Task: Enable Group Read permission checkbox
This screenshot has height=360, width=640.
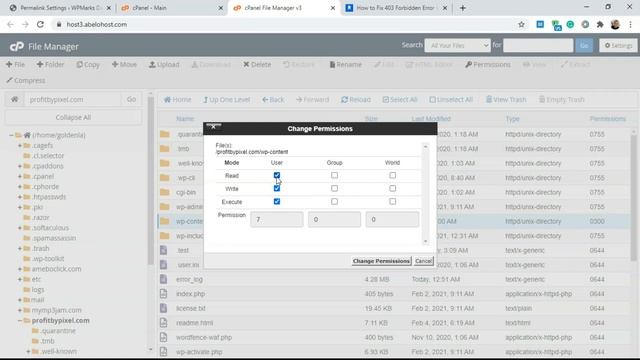Action: tap(334, 175)
